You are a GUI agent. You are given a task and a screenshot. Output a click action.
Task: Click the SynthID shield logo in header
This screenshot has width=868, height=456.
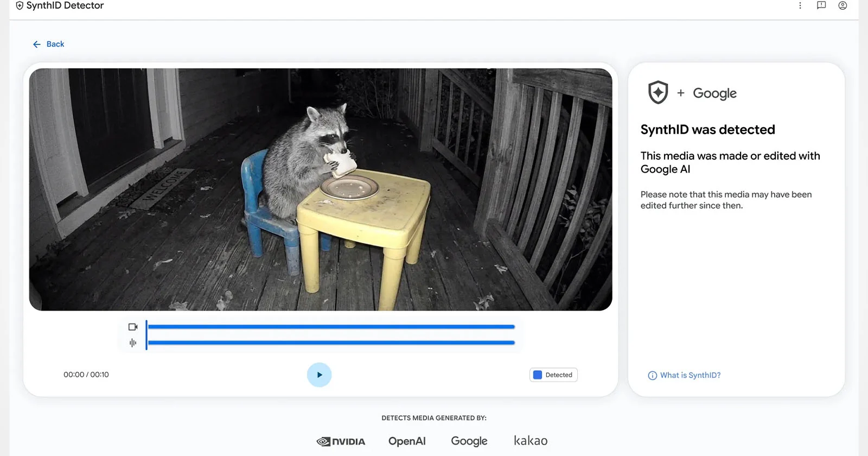pos(20,5)
